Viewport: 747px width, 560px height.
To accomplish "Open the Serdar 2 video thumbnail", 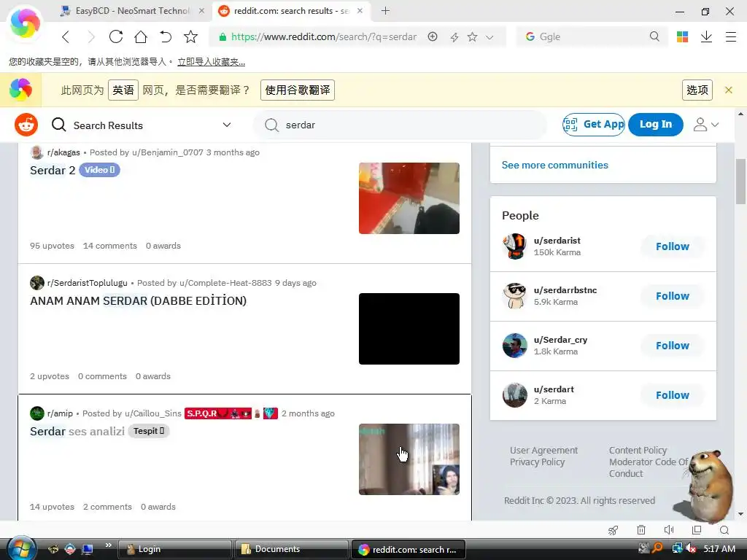I will click(409, 198).
